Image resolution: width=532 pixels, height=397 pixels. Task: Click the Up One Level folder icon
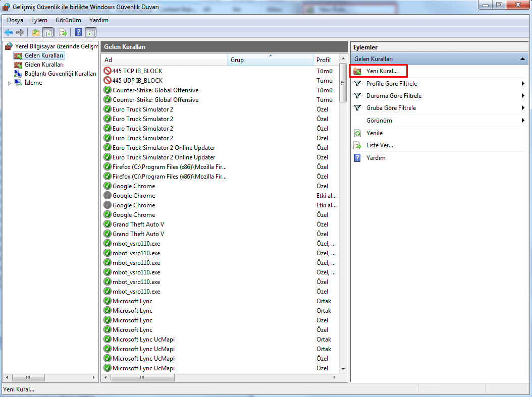point(35,33)
